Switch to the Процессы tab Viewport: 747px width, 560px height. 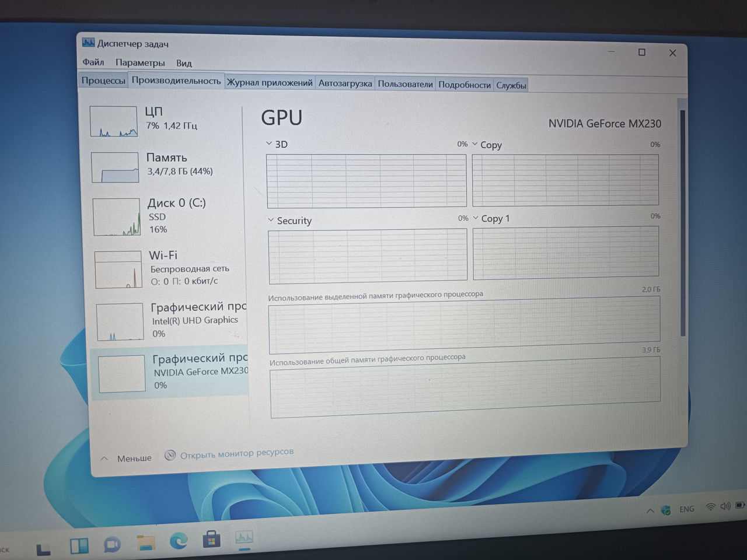tap(103, 80)
